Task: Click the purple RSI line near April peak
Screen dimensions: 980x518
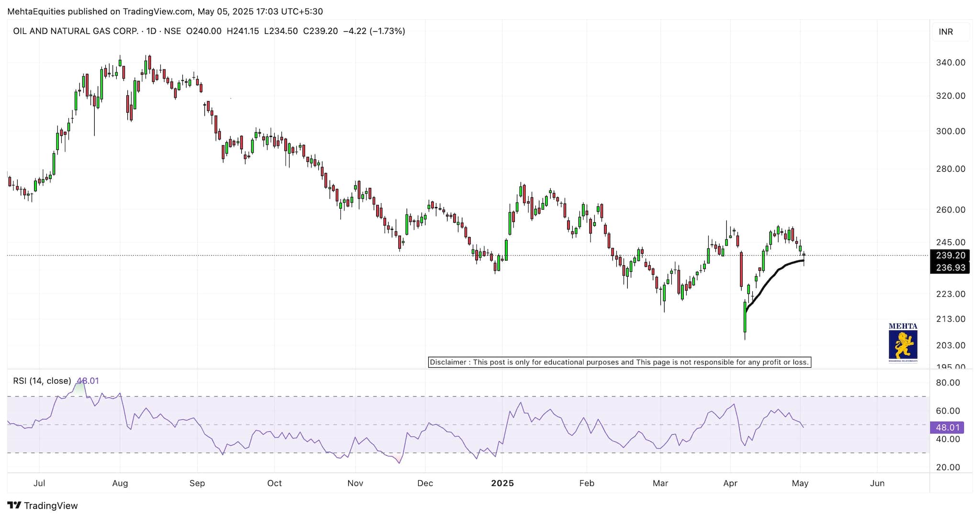Action: click(734, 405)
